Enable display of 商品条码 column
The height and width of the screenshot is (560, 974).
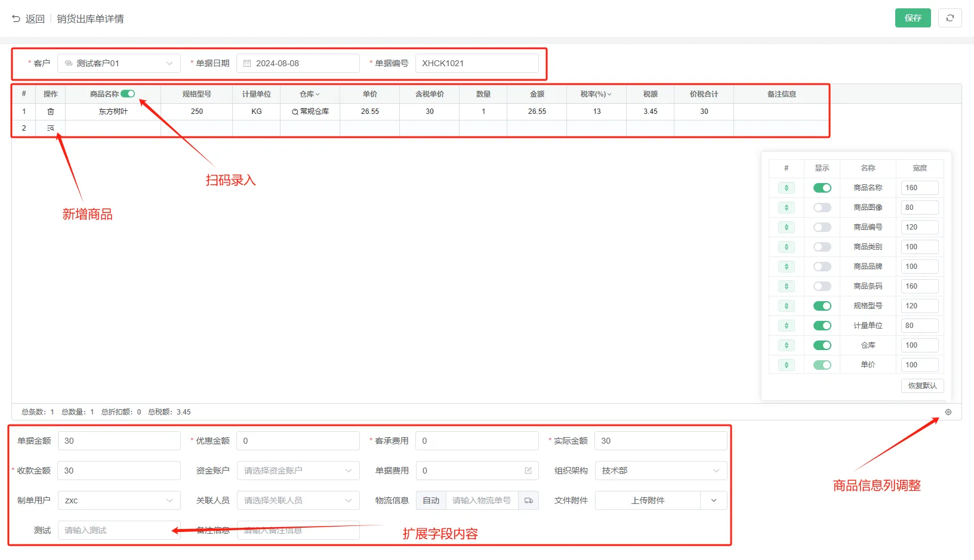tap(822, 286)
